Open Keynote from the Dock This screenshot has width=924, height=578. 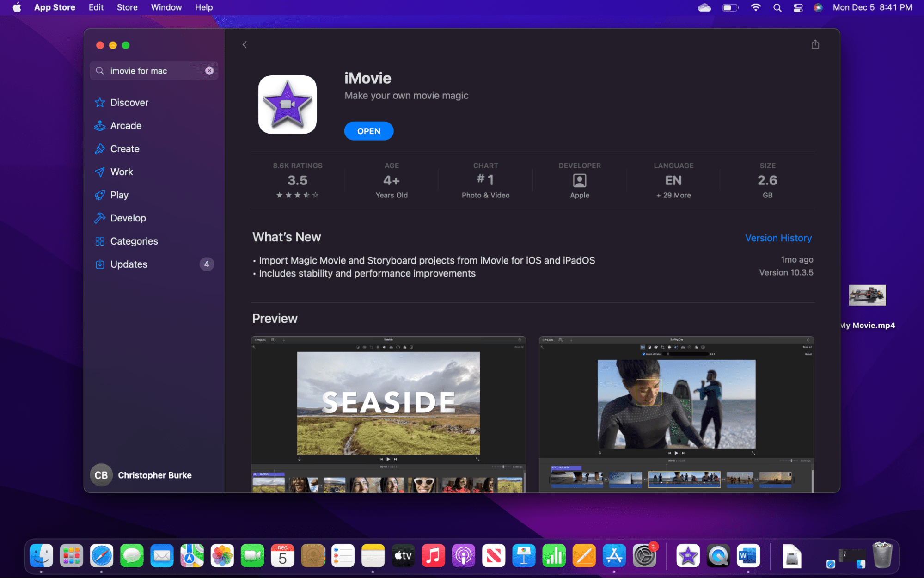click(x=524, y=556)
